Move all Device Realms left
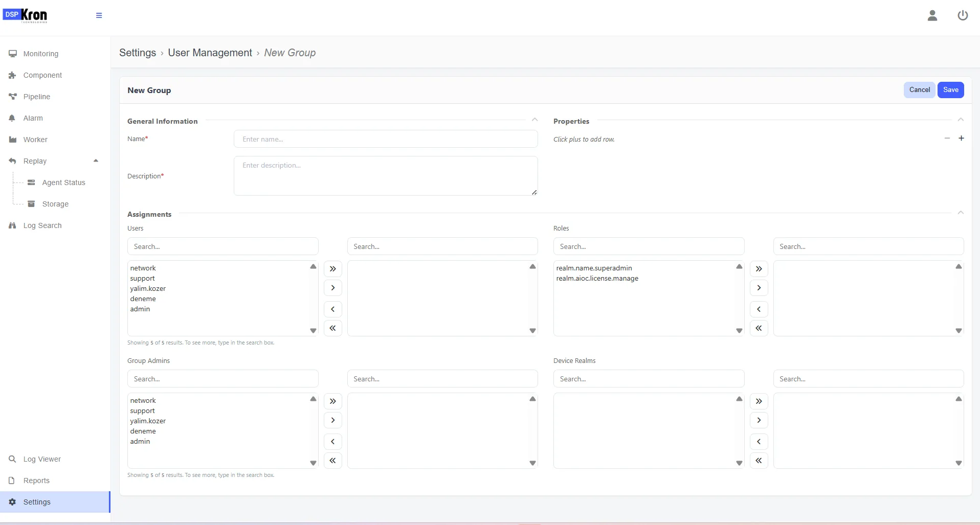Screen dimensions: 980x525 pos(759,461)
